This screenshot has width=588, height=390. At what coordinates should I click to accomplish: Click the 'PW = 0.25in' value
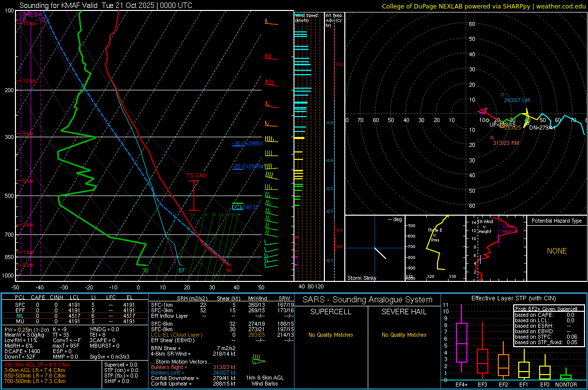26,329
